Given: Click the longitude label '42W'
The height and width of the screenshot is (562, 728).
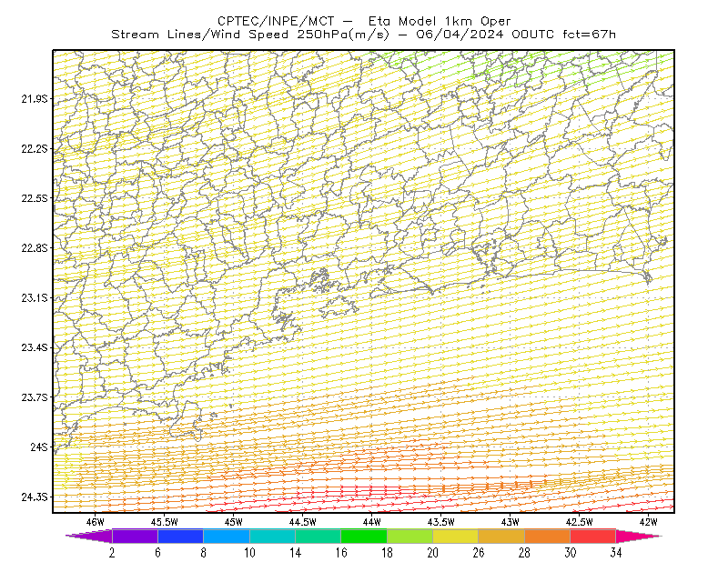Looking at the screenshot, I should pos(649,522).
